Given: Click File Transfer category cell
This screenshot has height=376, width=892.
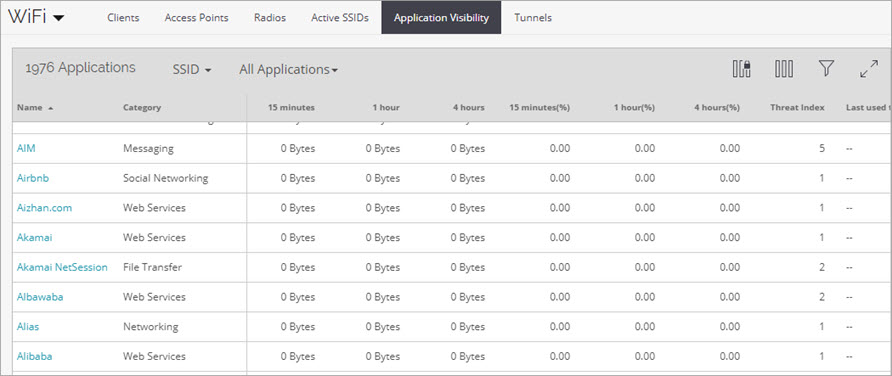Looking at the screenshot, I should click(152, 267).
